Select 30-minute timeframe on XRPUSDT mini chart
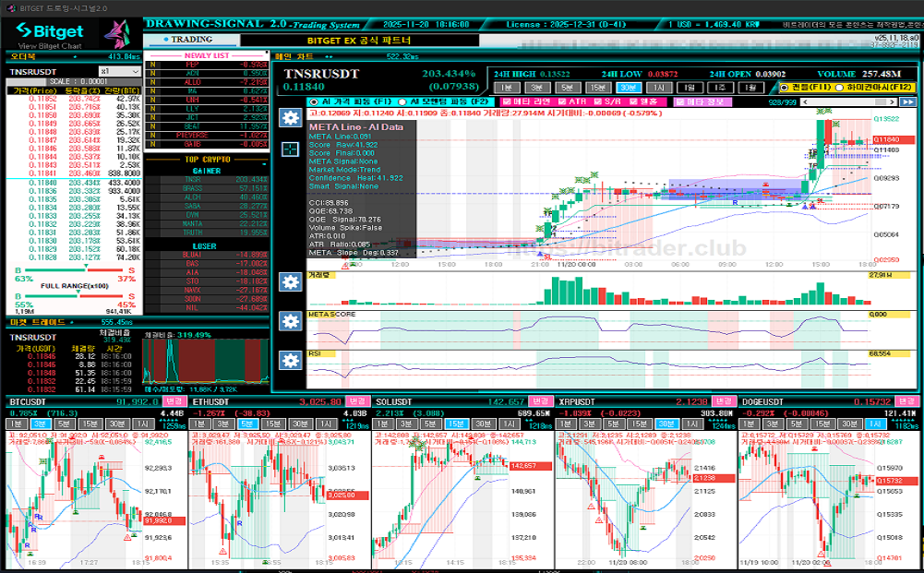 [666, 424]
